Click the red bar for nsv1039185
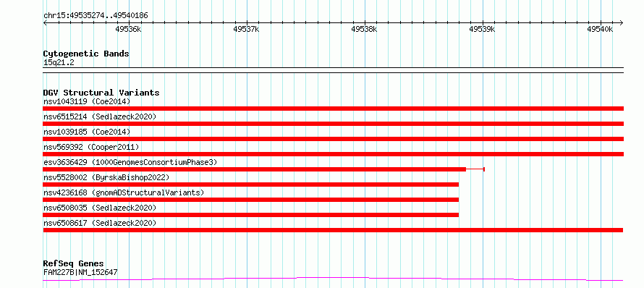The width and height of the screenshot is (644, 288). (x=333, y=139)
